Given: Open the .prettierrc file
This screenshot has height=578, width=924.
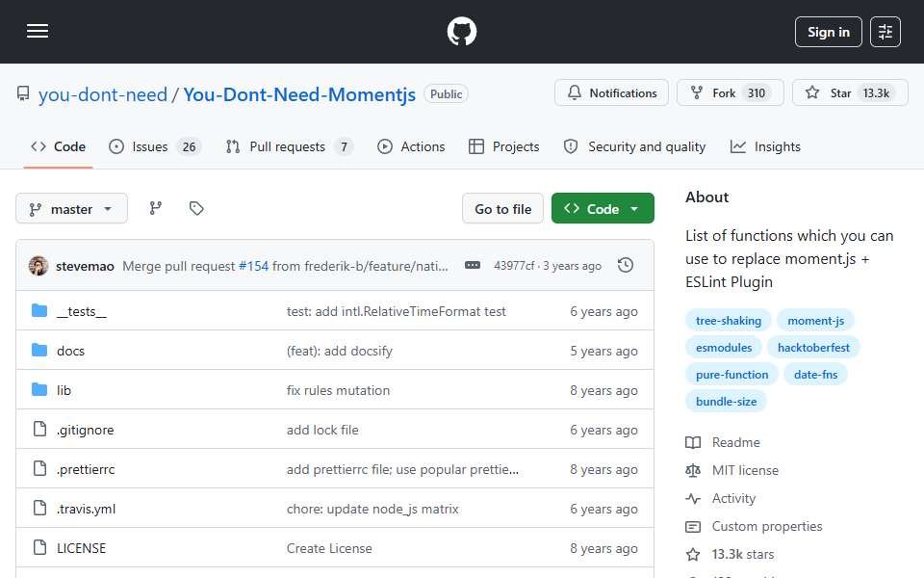Looking at the screenshot, I should tap(86, 469).
